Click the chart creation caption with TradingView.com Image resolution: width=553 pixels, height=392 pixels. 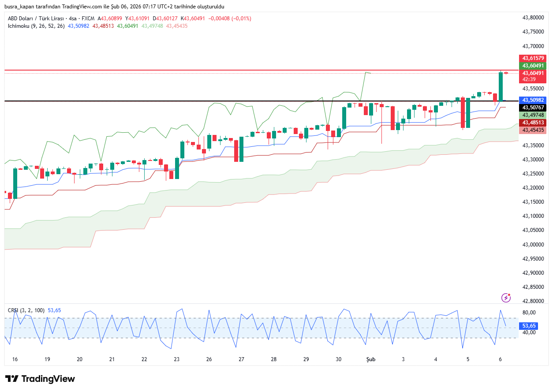point(114,7)
